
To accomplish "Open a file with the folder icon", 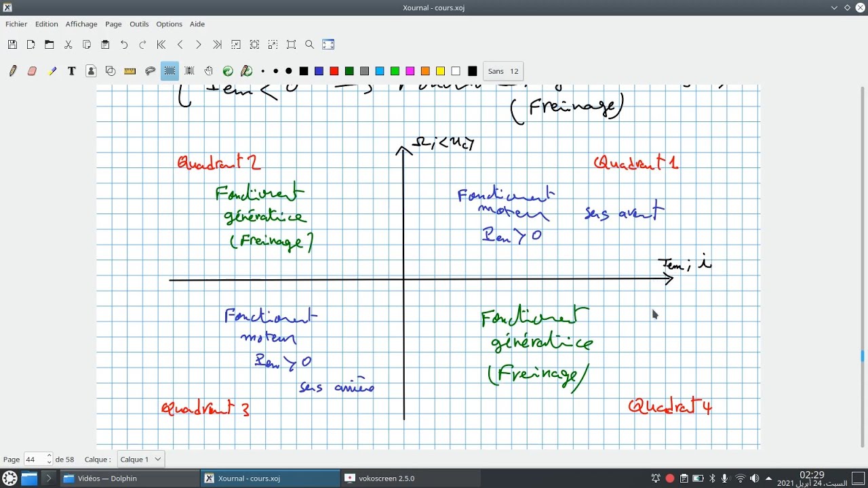I will pyautogui.click(x=50, y=45).
